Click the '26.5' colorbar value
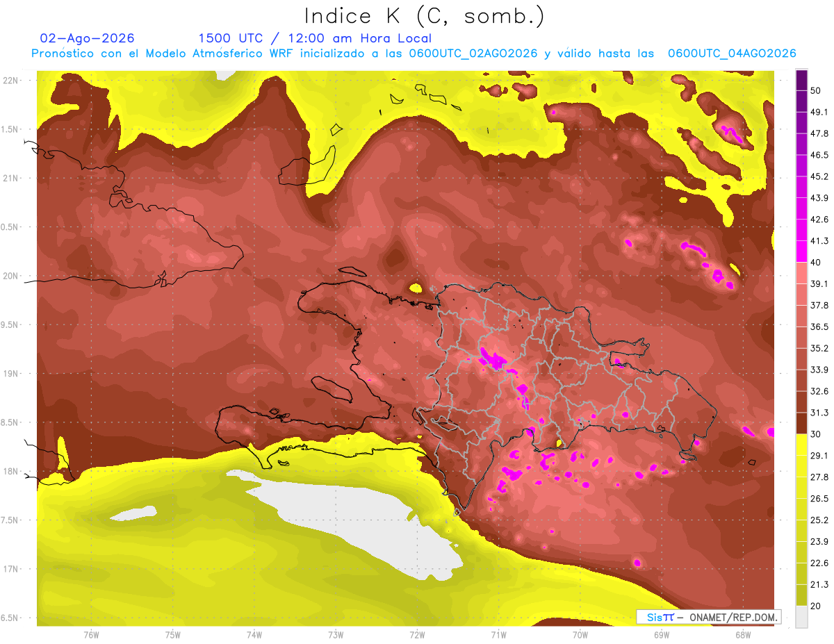 (x=819, y=498)
